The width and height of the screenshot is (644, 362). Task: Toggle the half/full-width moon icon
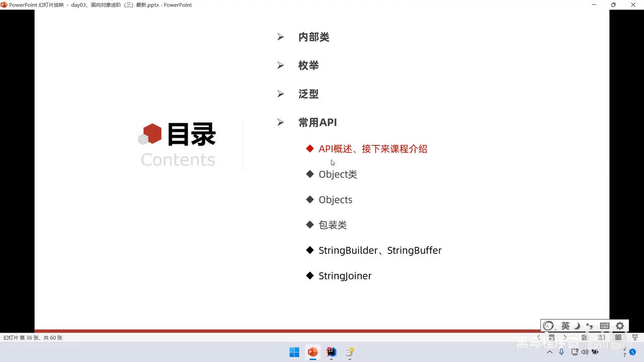578,326
